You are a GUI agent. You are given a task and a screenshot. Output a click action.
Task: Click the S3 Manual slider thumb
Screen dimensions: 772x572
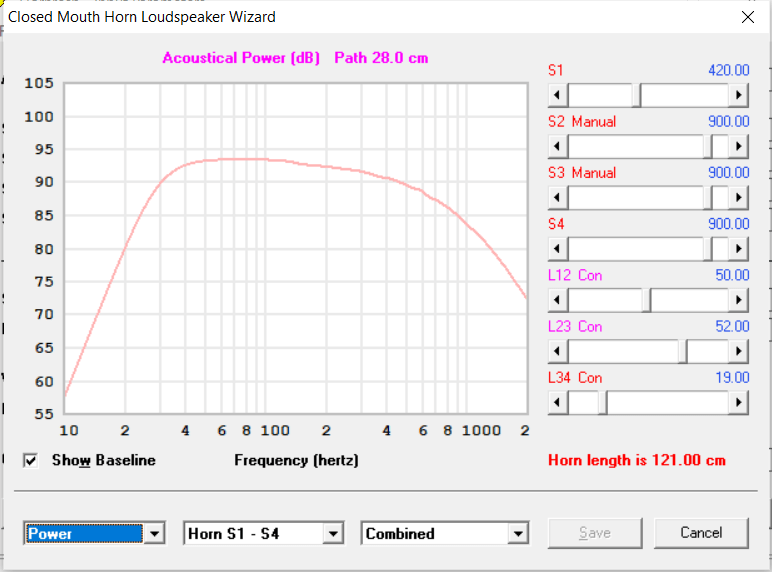(x=708, y=197)
